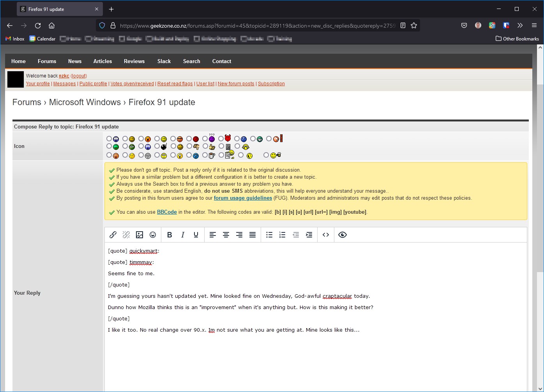The image size is (544, 392).
Task: Open the Contact navigation item
Action: pyautogui.click(x=222, y=61)
